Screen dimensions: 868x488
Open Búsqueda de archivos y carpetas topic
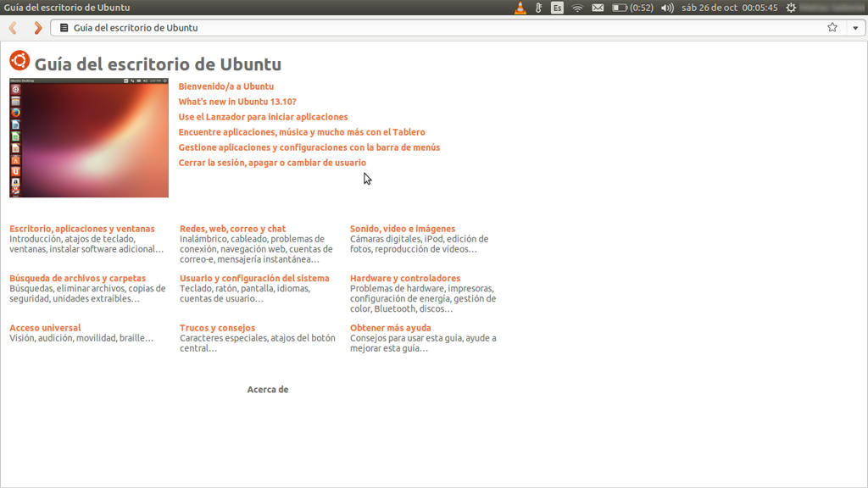tap(77, 278)
